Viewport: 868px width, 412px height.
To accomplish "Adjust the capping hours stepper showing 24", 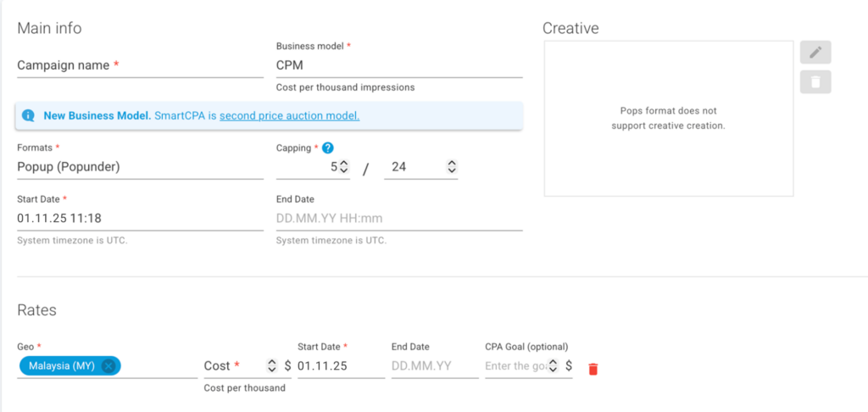I will [x=452, y=167].
